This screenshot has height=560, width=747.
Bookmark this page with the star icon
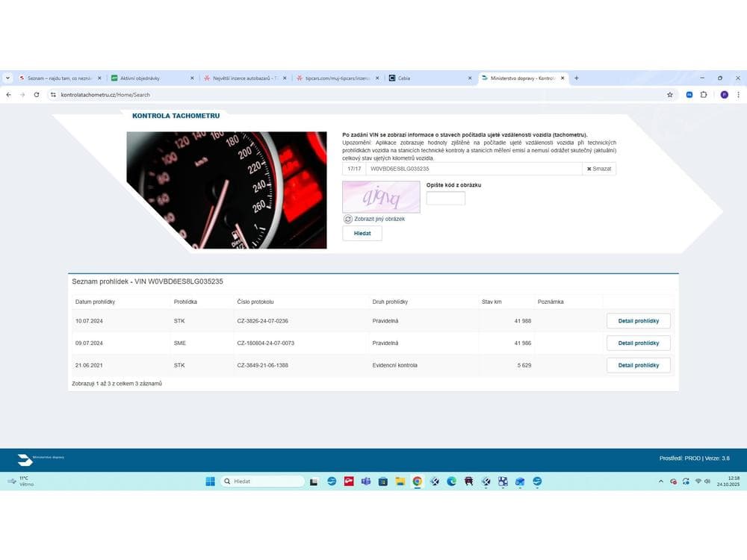tap(670, 95)
